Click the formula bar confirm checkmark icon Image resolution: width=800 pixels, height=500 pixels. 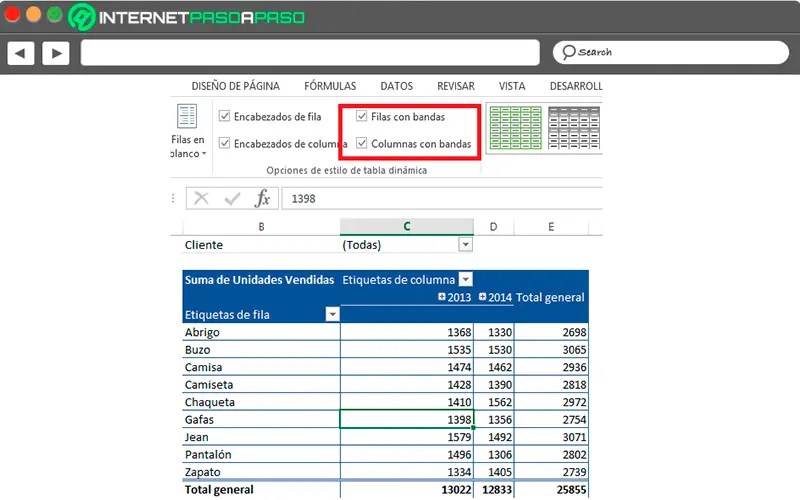click(232, 198)
